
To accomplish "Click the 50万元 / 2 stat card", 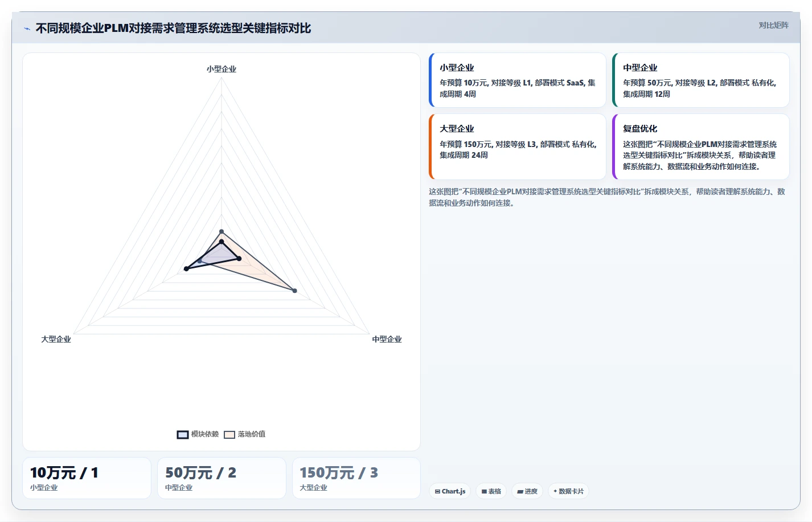I will pyautogui.click(x=222, y=478).
